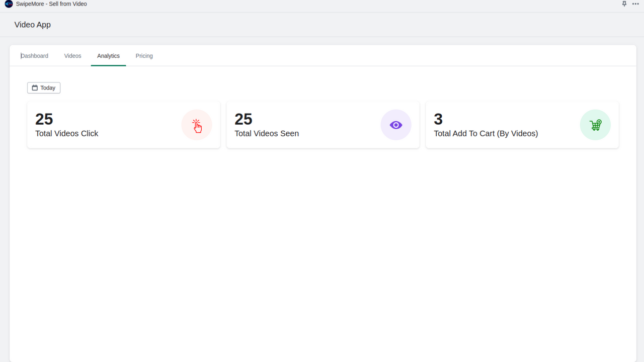Click the calendar icon inside the Today button
Viewport: 644px width, 362px height.
pos(34,87)
